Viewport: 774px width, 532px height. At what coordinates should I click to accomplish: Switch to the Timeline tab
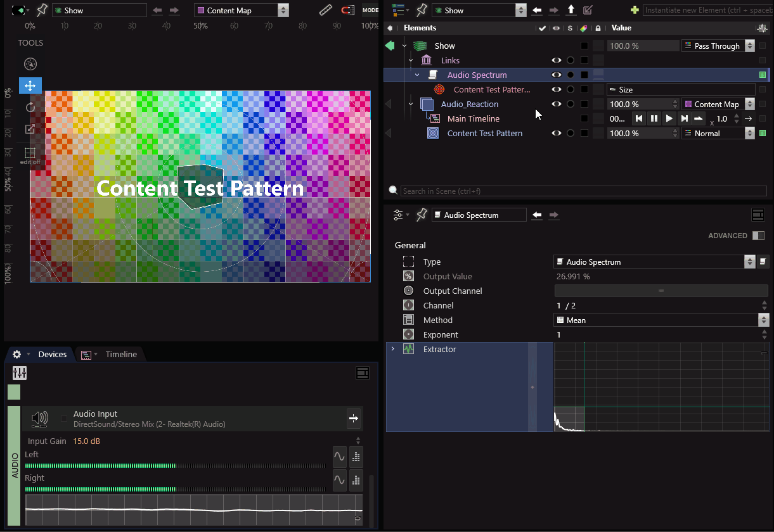[x=120, y=355]
